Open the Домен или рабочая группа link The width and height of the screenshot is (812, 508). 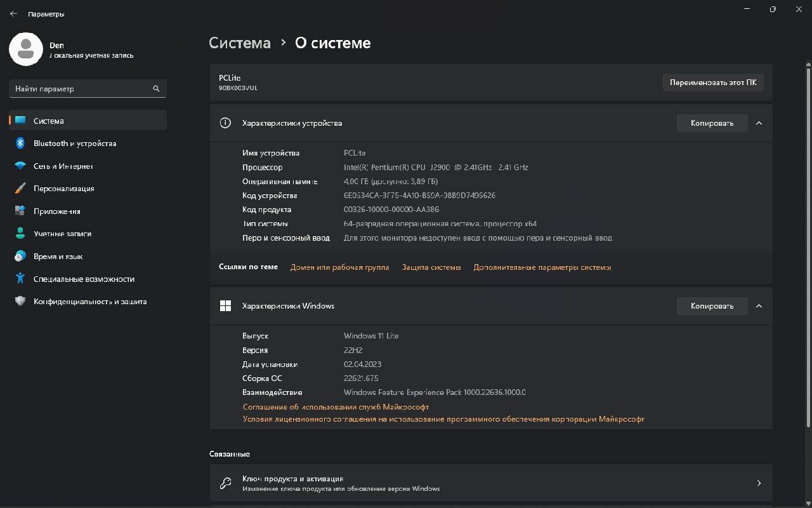click(339, 267)
